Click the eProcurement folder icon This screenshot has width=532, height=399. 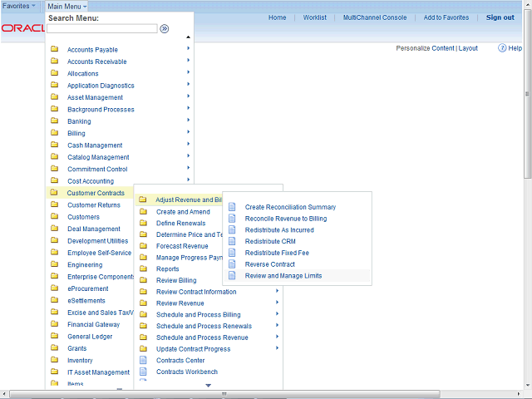[x=54, y=288]
